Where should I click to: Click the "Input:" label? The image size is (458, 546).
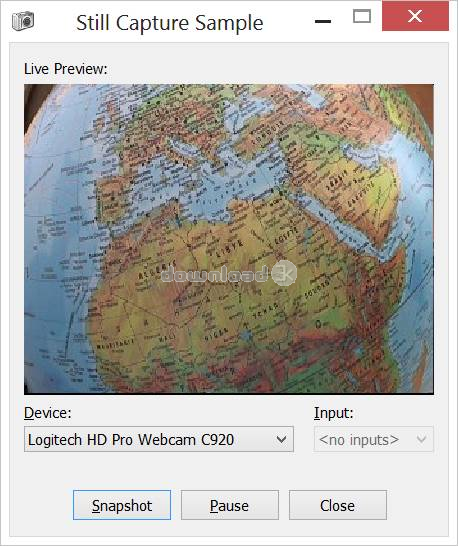pos(334,413)
